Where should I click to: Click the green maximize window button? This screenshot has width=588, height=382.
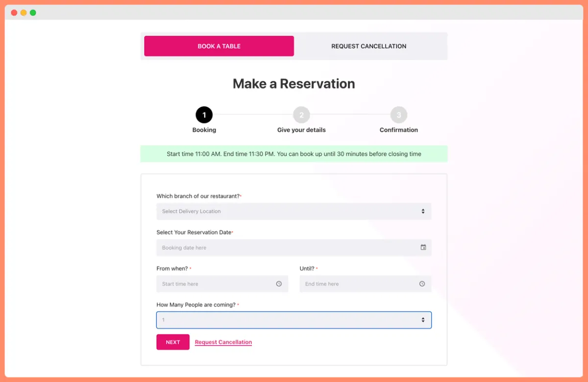[33, 13]
